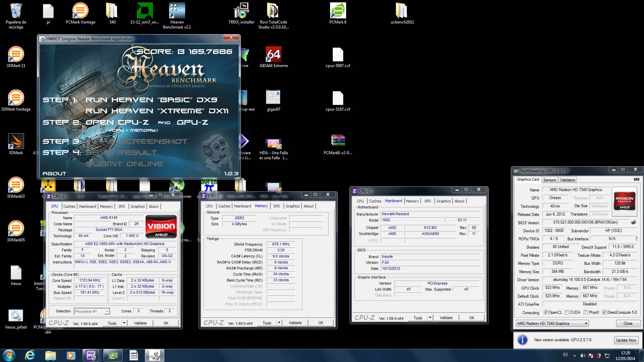Open the 13-12_win7 AMD installer icon
The height and width of the screenshot is (362, 644).
(x=145, y=14)
